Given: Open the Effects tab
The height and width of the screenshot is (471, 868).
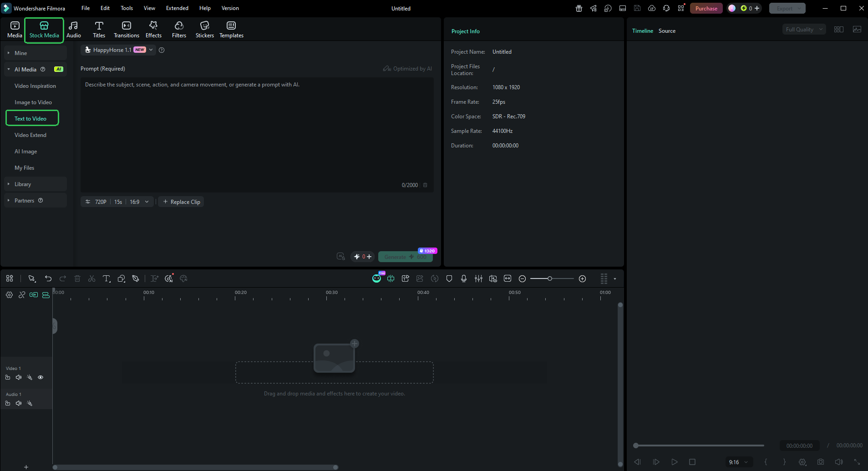Looking at the screenshot, I should (153, 30).
